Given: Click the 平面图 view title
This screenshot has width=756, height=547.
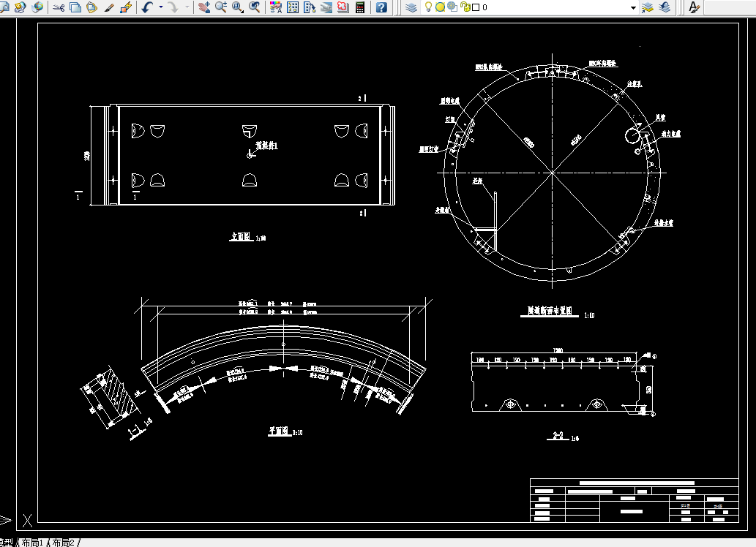Looking at the screenshot, I should pos(279,431).
